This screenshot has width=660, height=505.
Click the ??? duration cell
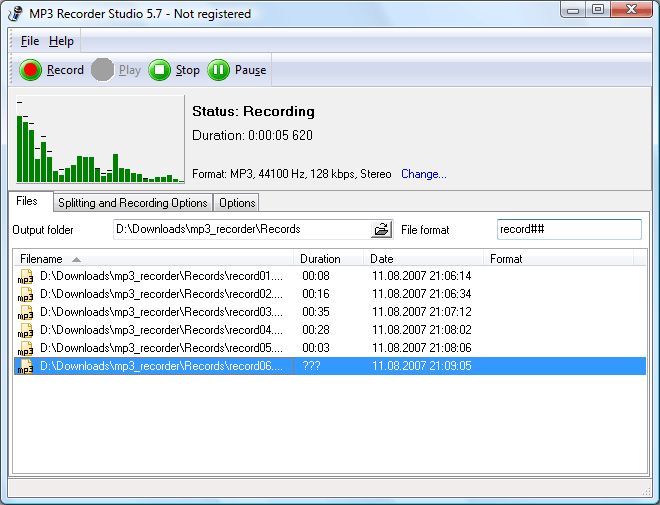tap(311, 366)
